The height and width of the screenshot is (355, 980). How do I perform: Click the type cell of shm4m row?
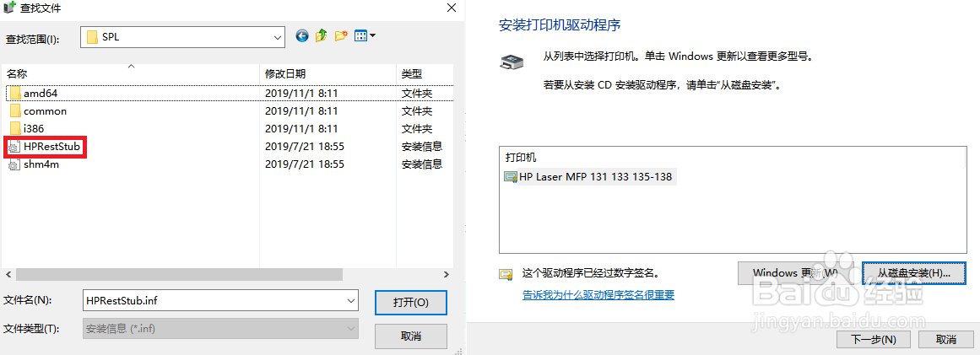click(x=422, y=165)
